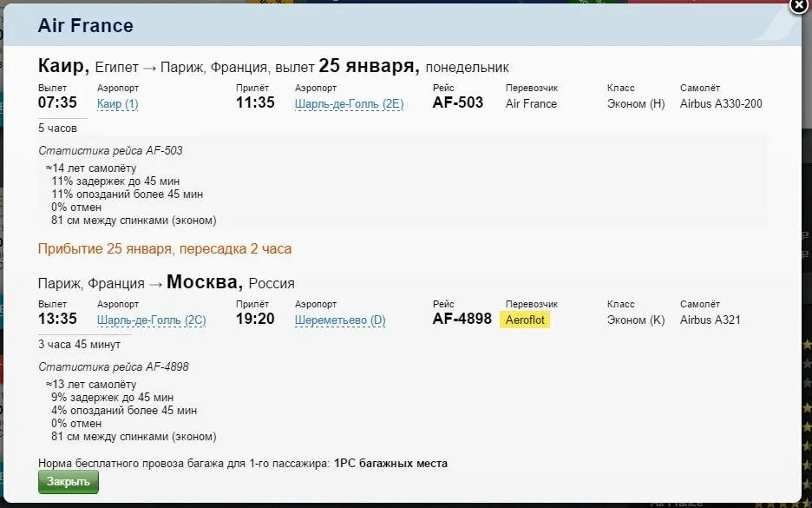This screenshot has height=508, width=812.
Task: Click the Статистика рейса AF-4898 heading
Action: point(114,366)
